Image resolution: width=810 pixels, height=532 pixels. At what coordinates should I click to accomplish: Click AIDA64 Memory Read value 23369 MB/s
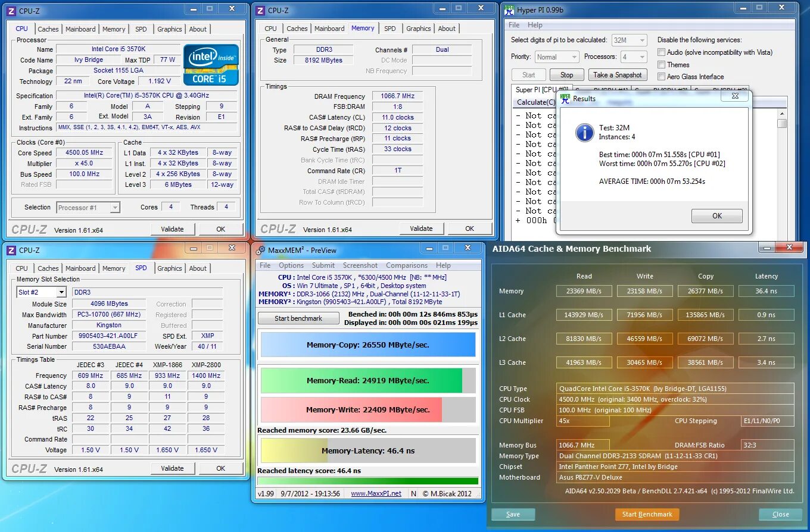click(584, 291)
